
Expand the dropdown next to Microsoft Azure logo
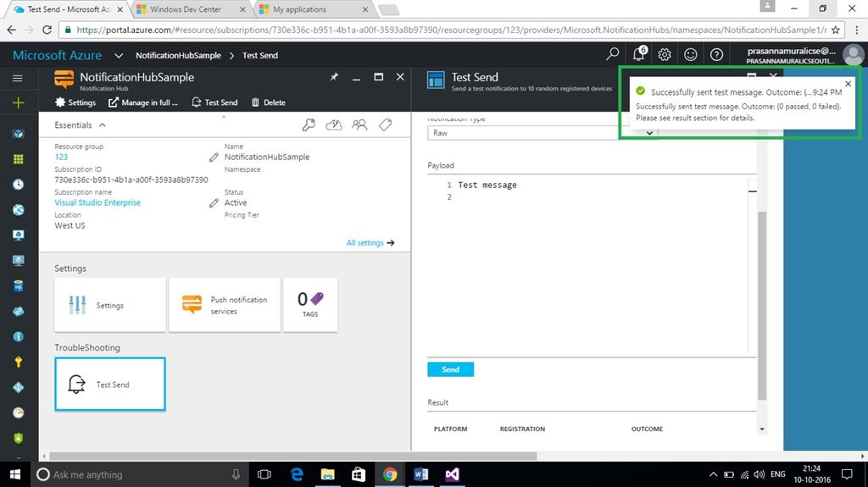(x=119, y=55)
